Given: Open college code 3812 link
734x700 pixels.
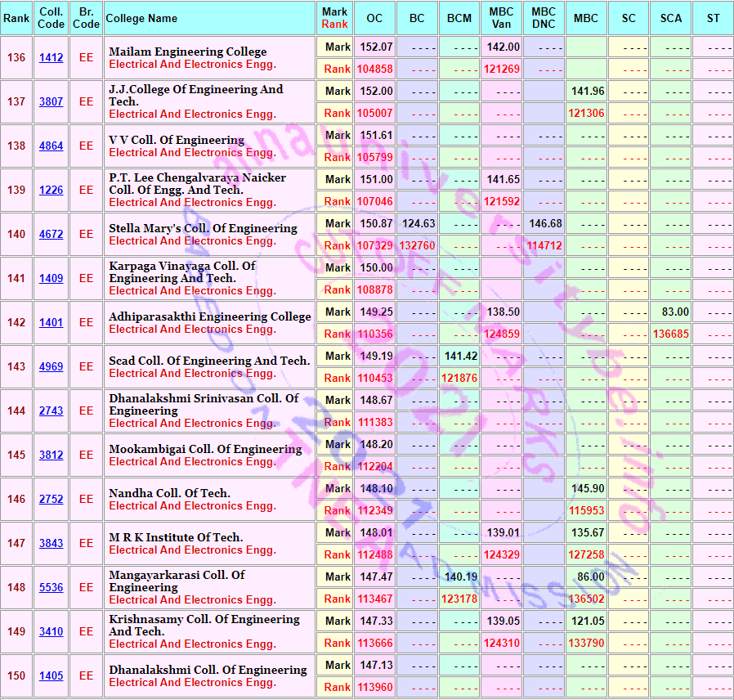Looking at the screenshot, I should click(51, 455).
